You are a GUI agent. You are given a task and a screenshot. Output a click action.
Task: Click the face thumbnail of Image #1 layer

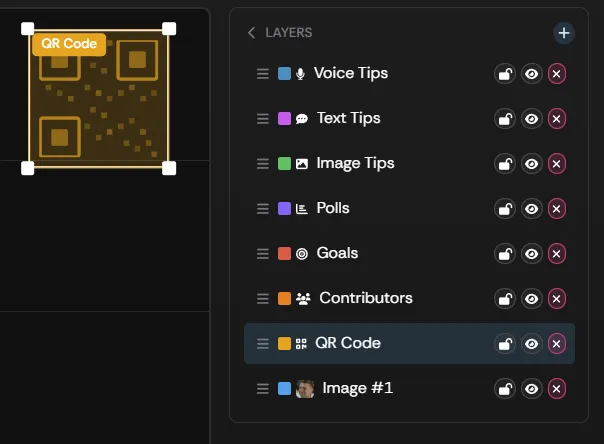pyautogui.click(x=305, y=389)
